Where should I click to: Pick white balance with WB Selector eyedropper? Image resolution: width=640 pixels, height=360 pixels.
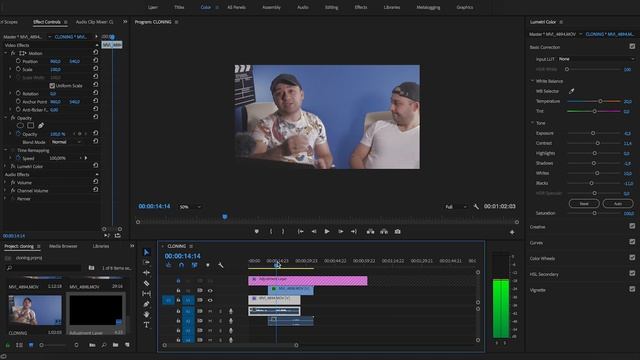pos(571,91)
